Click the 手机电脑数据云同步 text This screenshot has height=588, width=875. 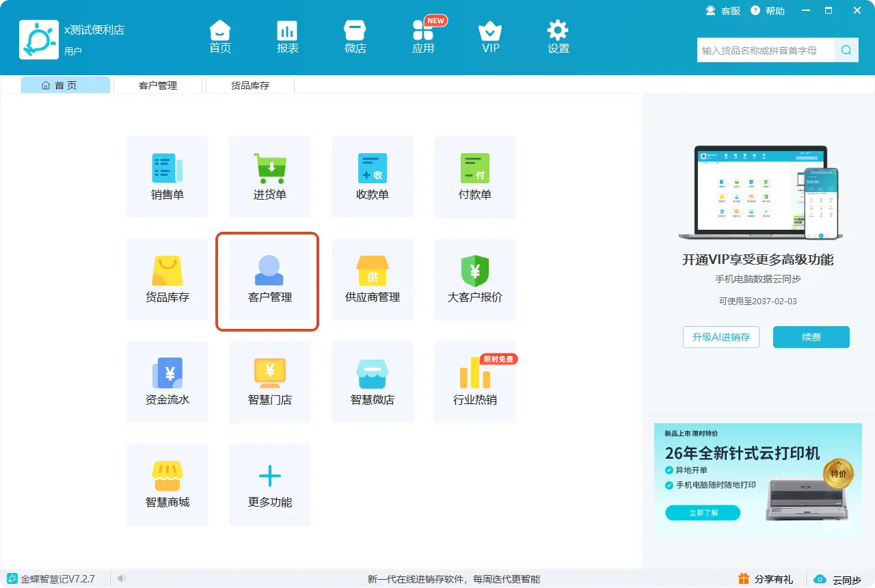[x=758, y=280]
